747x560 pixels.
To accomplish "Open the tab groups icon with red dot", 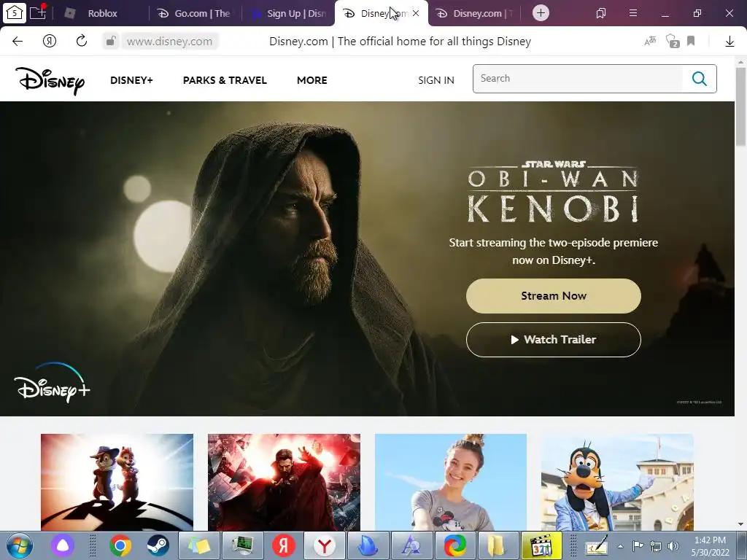I will [38, 12].
